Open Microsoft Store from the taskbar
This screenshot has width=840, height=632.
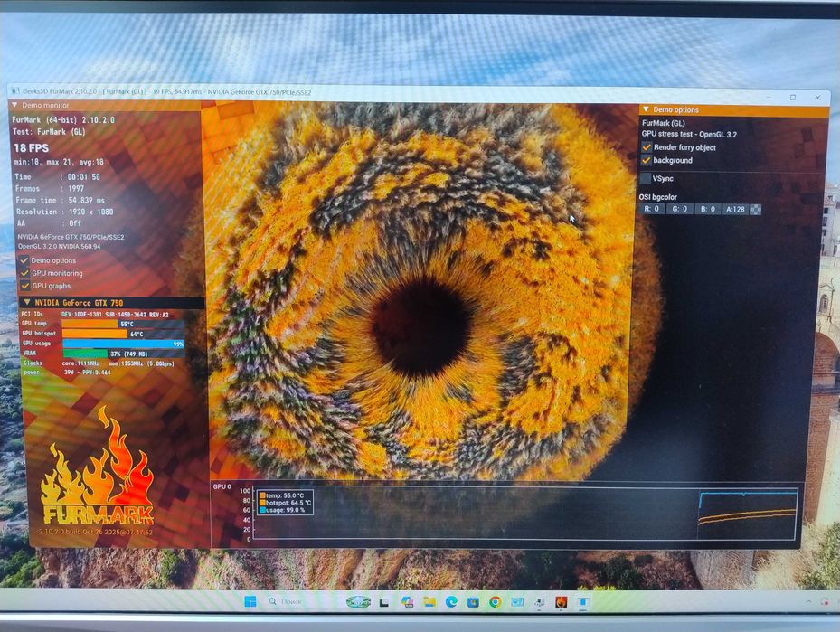[473, 602]
